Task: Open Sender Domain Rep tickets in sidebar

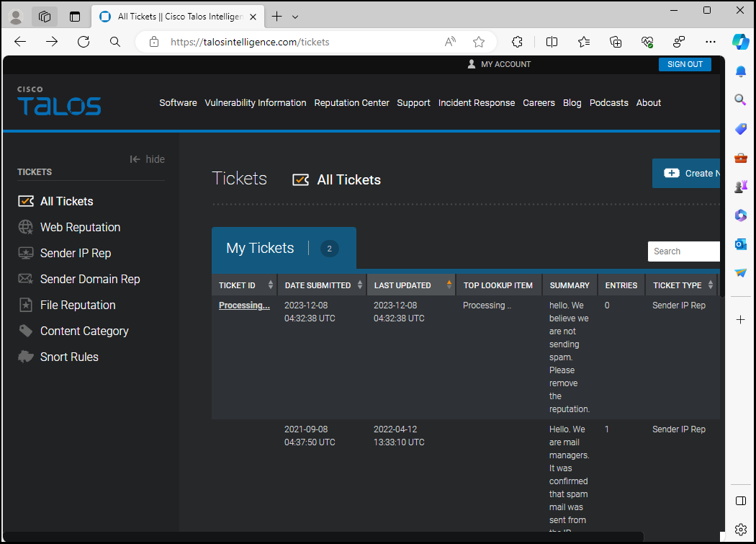Action: tap(90, 279)
